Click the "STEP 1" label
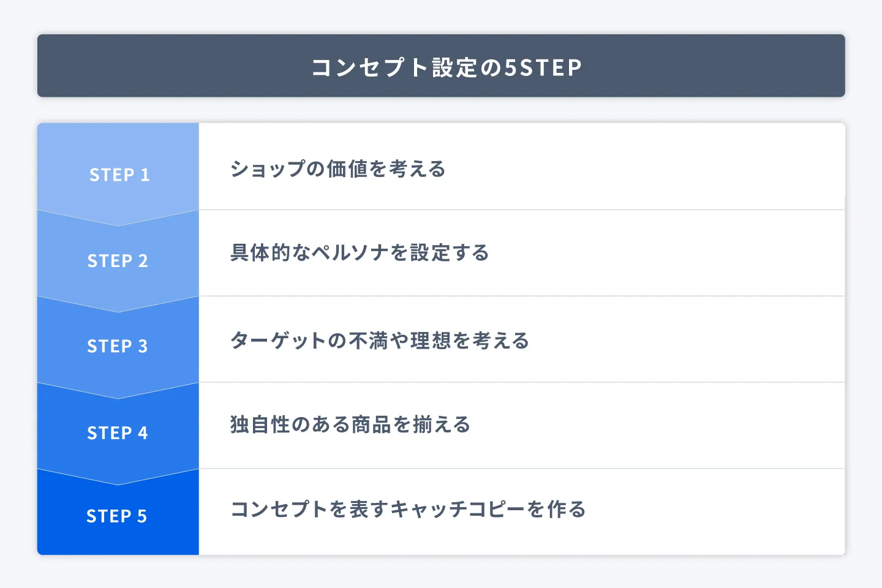 tap(119, 175)
